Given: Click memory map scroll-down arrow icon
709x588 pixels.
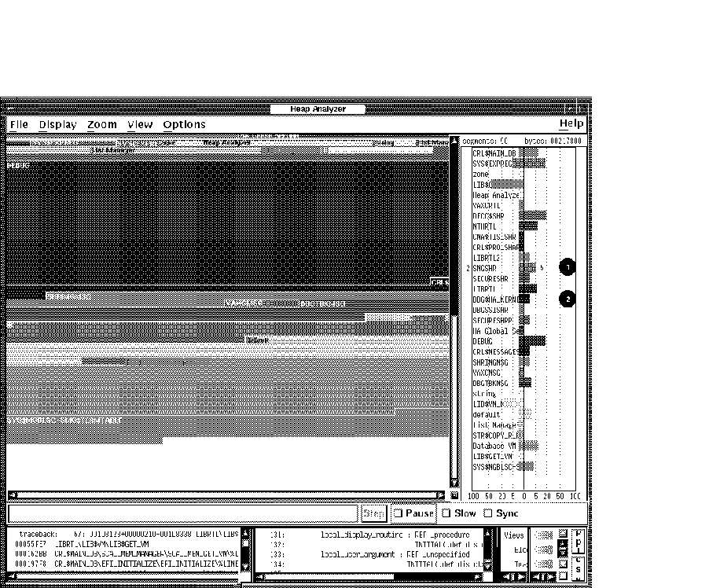Looking at the screenshot, I should click(x=454, y=483).
